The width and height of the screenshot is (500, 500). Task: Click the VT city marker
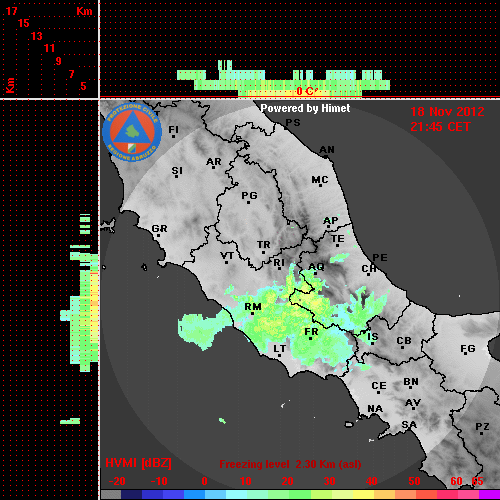(x=227, y=263)
